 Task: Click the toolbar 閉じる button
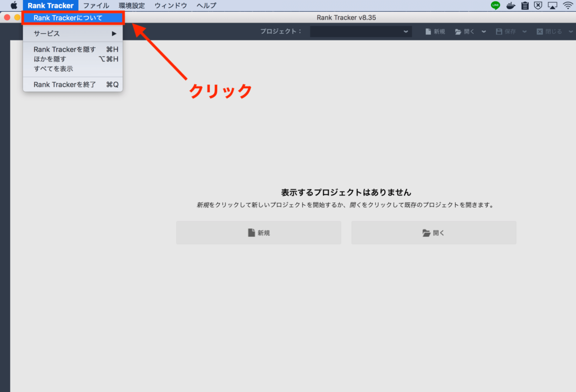549,31
